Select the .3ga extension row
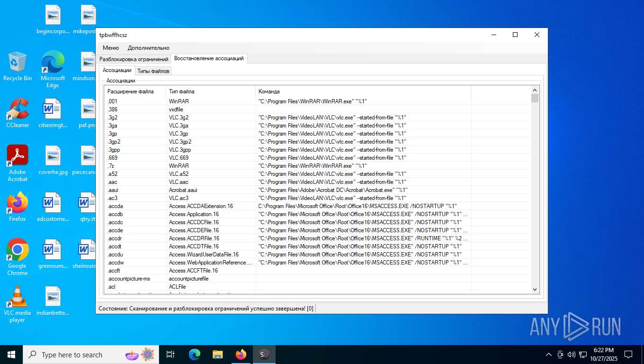Viewport: 644px width, 364px height. [317, 125]
